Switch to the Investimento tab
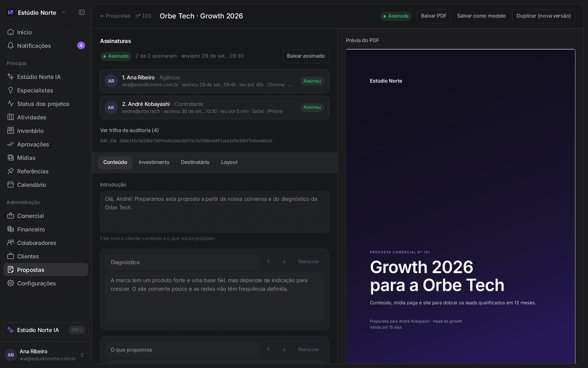Screen dimensions: 588x368 [x=154, y=162]
